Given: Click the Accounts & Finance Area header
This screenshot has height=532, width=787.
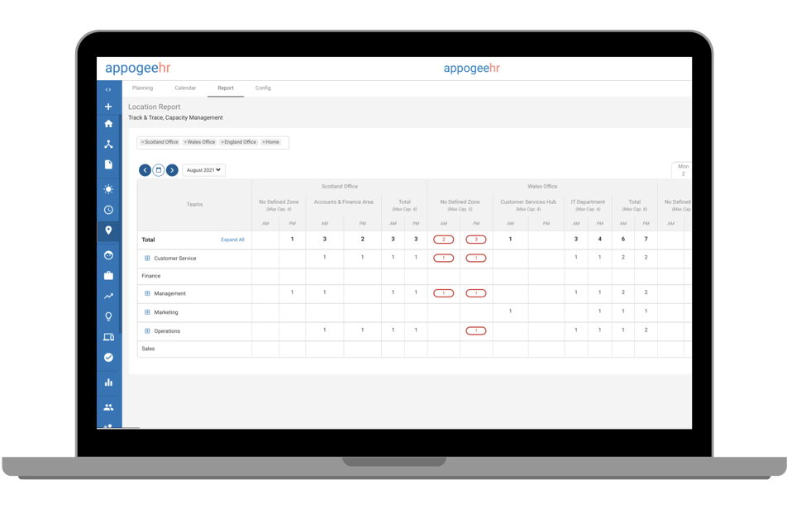Looking at the screenshot, I should pyautogui.click(x=343, y=202).
